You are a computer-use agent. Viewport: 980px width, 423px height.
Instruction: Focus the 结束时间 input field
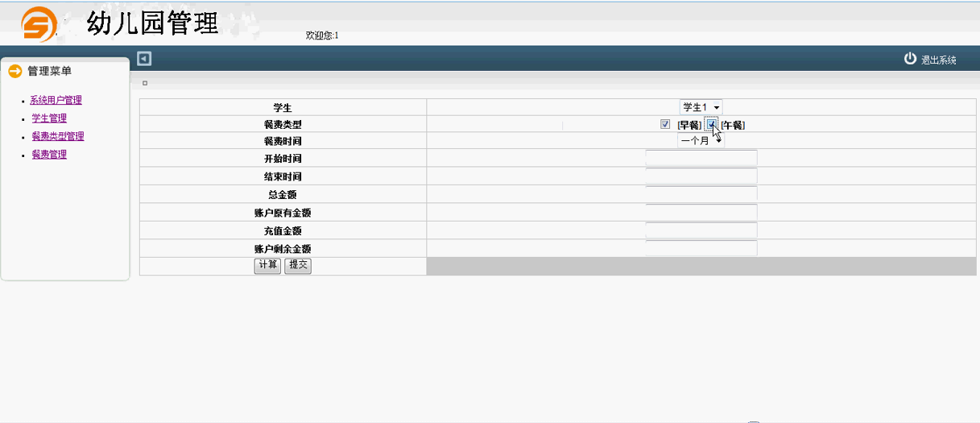(701, 176)
